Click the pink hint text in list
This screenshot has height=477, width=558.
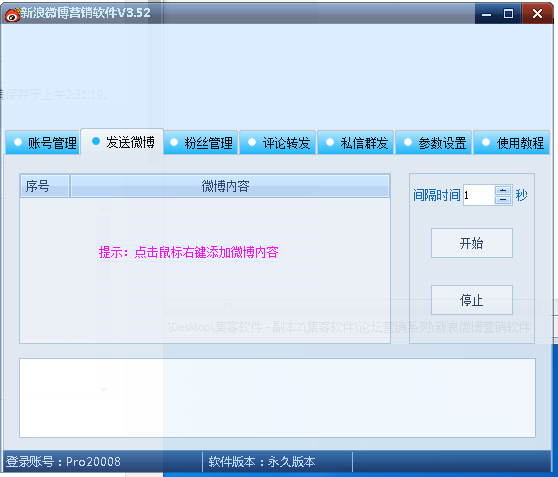189,252
